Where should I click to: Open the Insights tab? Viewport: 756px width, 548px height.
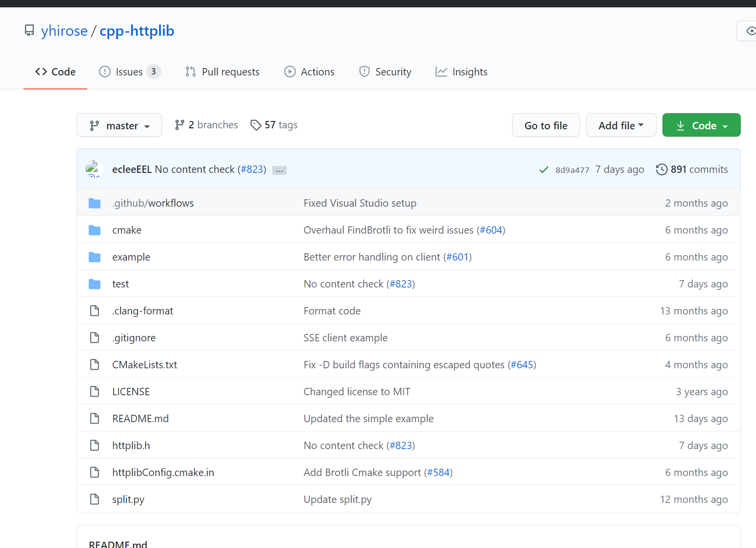coord(462,72)
